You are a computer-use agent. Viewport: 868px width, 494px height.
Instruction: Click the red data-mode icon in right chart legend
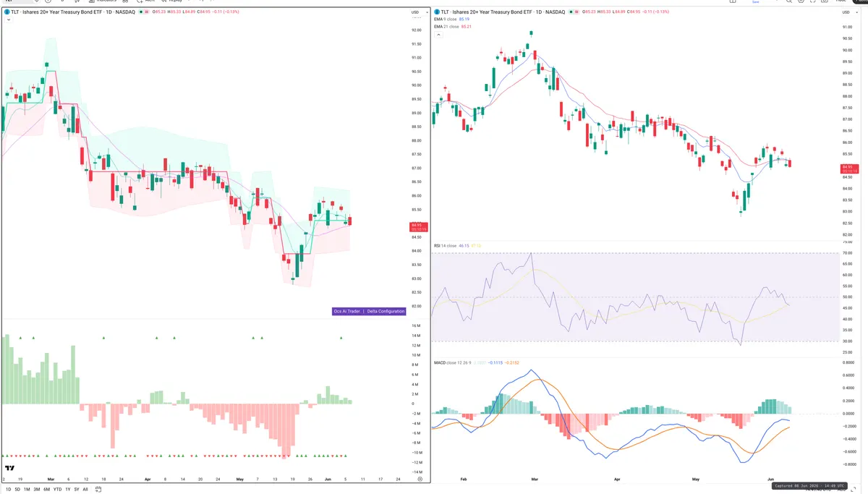pos(576,12)
